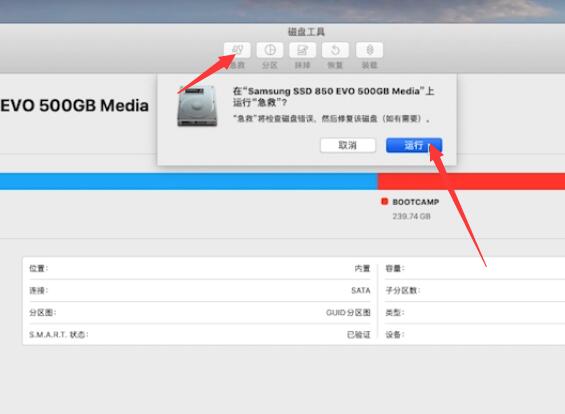Click the BOOTCAMP partition label
Image resolution: width=565 pixels, height=414 pixels.
[x=415, y=202]
